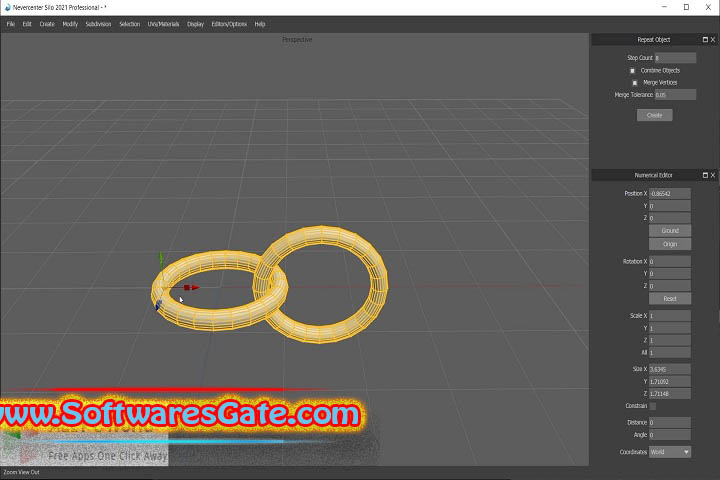
Task: Open the Editors/Options menu
Action: (229, 23)
